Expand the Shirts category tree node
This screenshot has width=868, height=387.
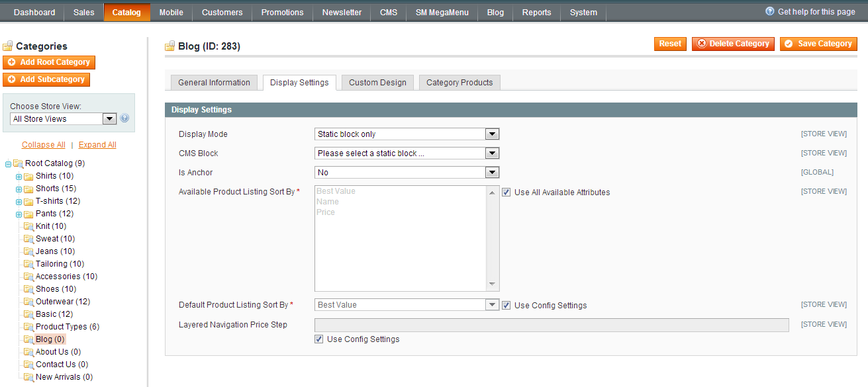coord(19,177)
